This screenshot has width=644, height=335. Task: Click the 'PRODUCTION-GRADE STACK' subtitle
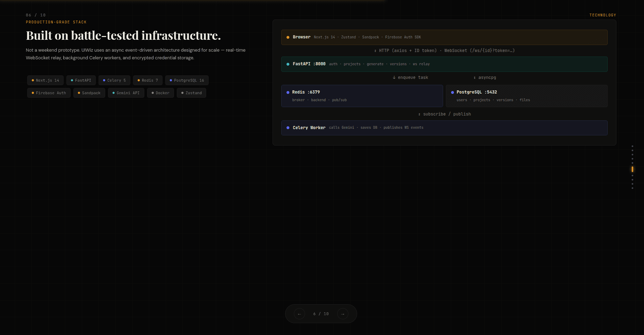tap(56, 22)
